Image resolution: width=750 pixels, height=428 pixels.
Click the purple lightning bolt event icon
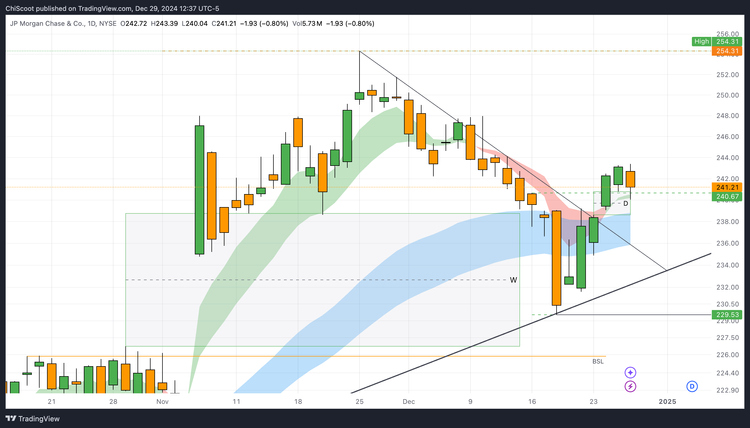point(630,386)
